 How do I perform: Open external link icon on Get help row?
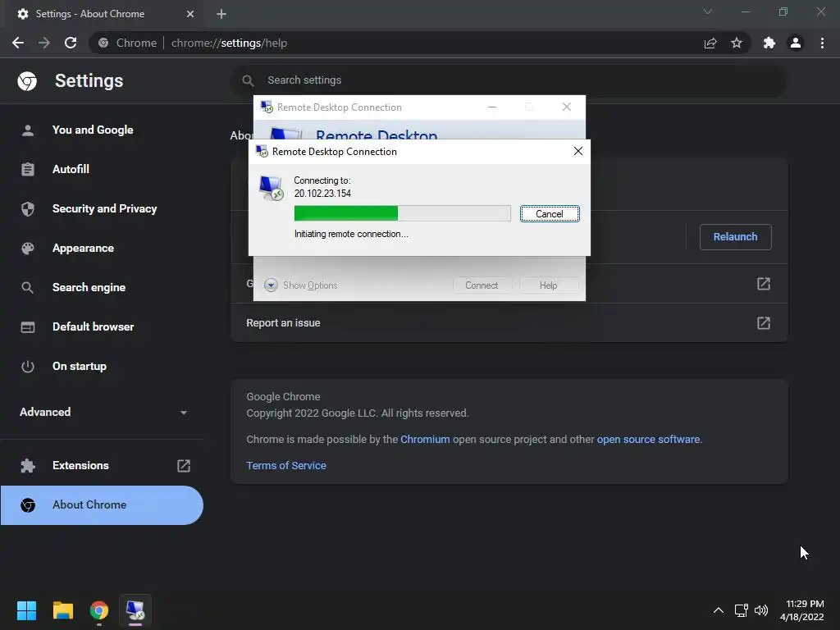click(764, 283)
